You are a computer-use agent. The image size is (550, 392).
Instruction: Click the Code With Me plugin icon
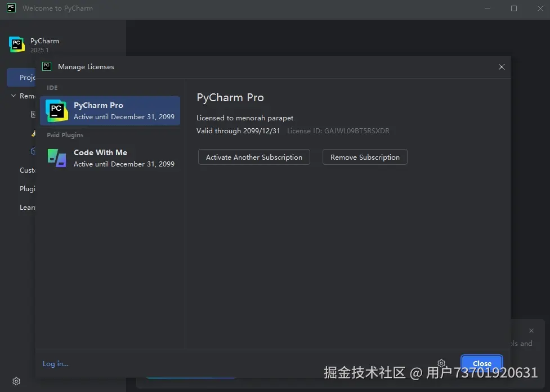(56, 157)
